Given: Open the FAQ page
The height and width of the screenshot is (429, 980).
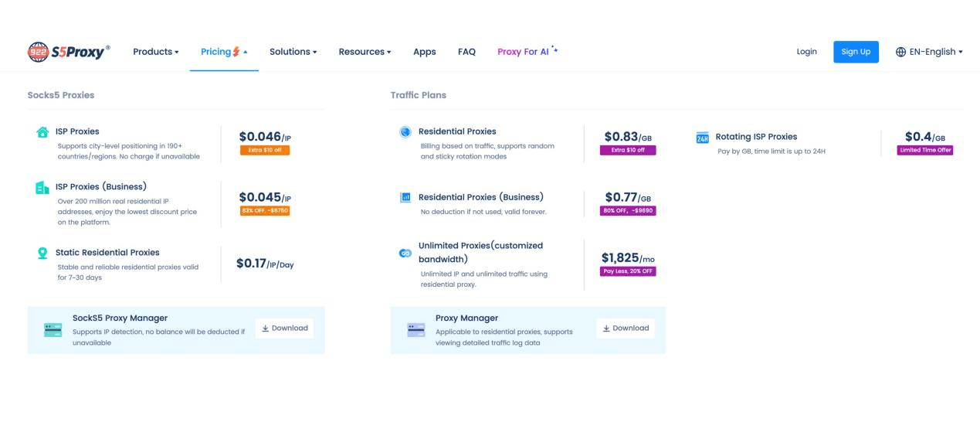Looking at the screenshot, I should tap(466, 52).
